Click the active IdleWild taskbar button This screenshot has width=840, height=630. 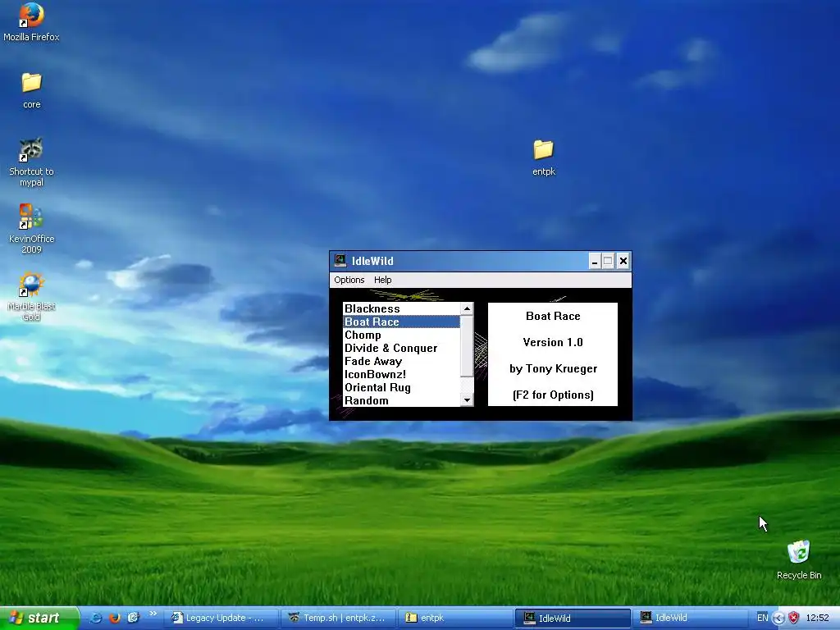click(x=573, y=619)
